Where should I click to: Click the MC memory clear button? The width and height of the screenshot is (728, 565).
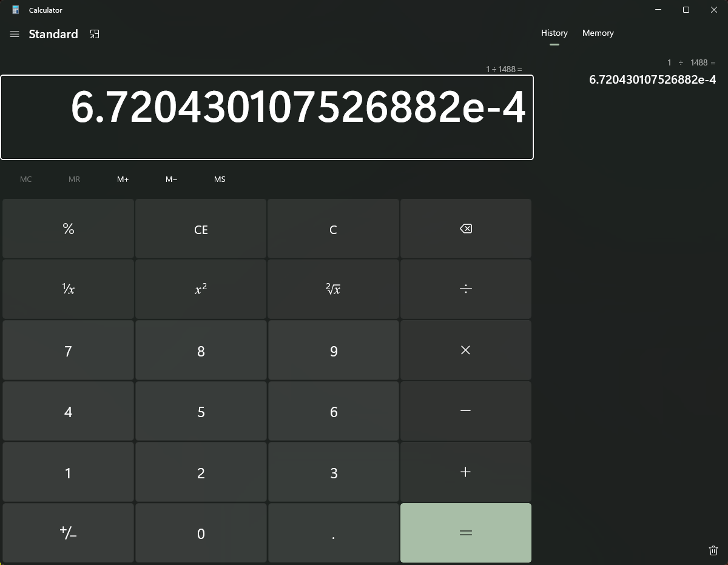[x=25, y=179]
